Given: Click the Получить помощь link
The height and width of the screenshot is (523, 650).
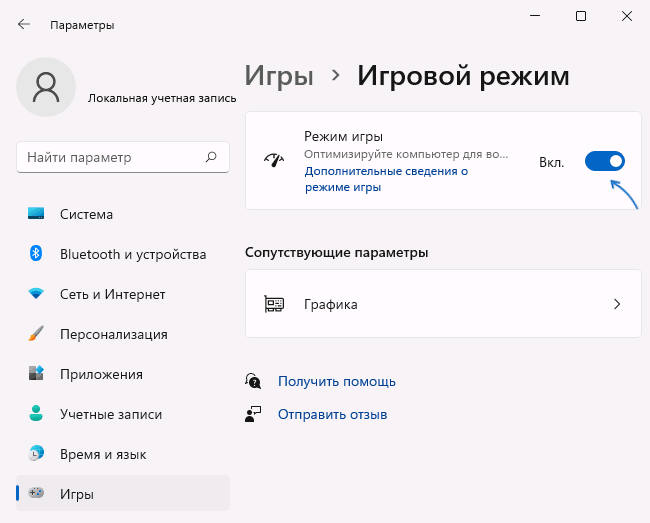Looking at the screenshot, I should (337, 381).
